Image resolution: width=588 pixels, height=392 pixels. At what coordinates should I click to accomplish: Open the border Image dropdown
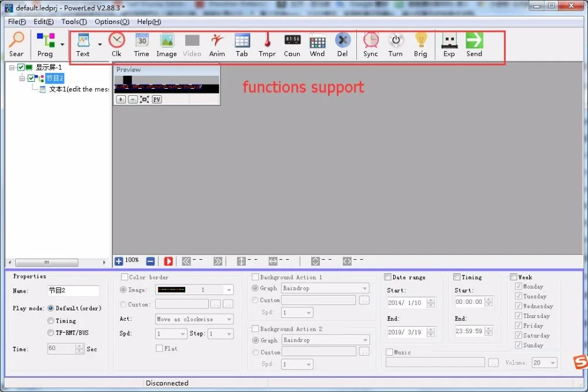coord(229,290)
